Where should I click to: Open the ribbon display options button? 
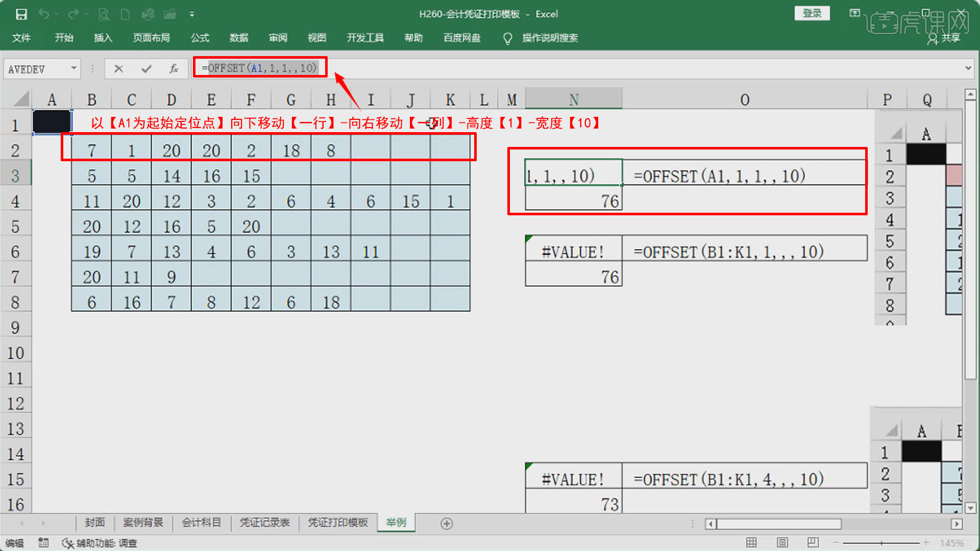854,13
